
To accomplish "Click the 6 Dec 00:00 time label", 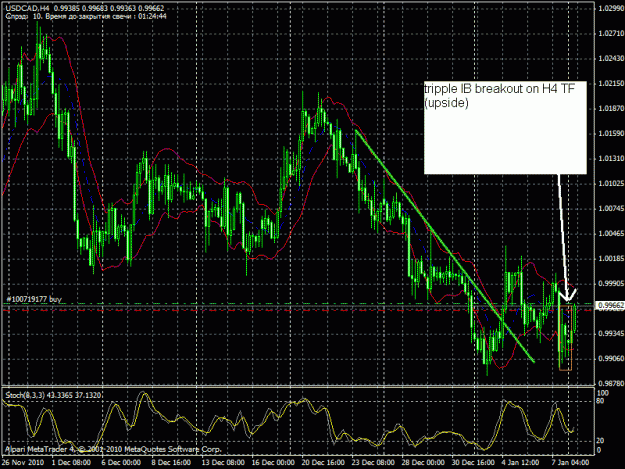I will coord(121,463).
